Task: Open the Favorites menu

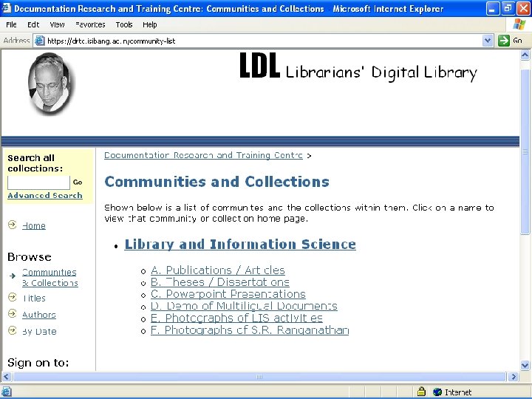Action: [x=90, y=24]
